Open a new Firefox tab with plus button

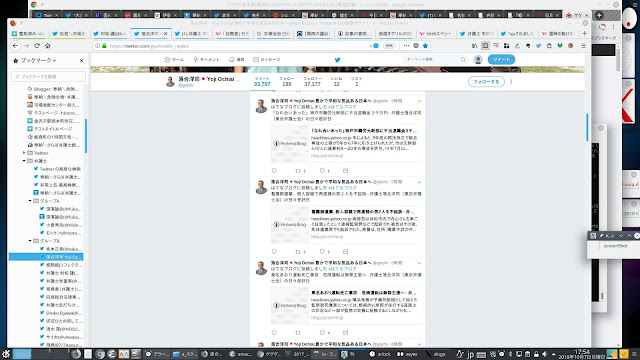(584, 33)
